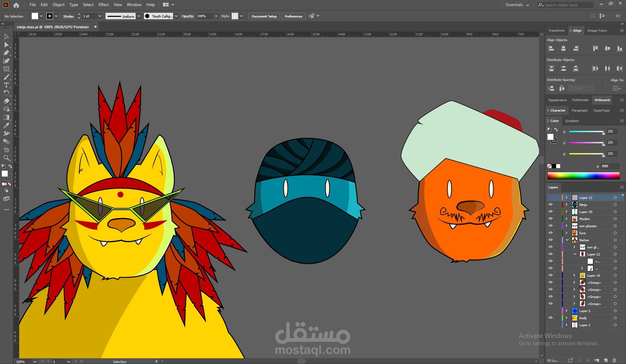Click Horizontal Distribute Center icon
Viewport: 626px width, 364px height.
607,68
